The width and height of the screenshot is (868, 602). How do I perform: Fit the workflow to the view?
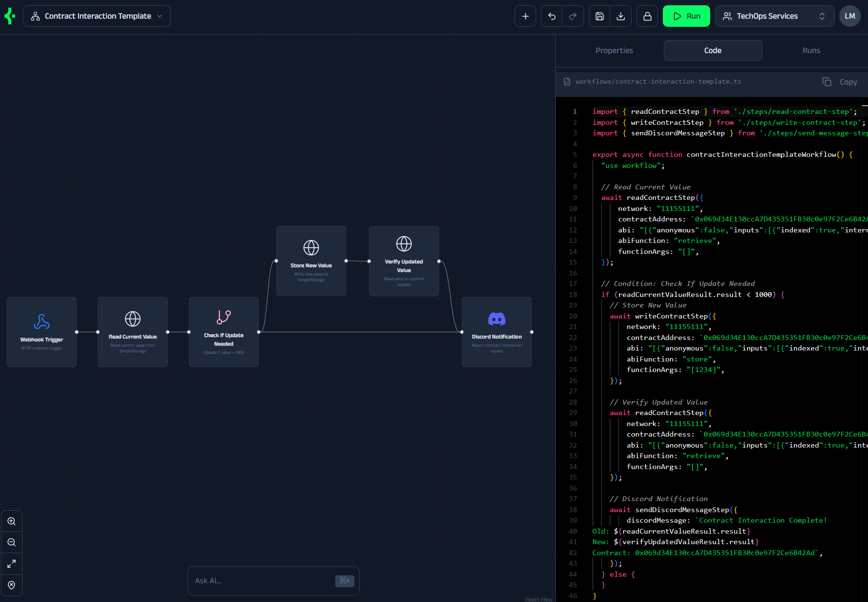click(11, 564)
